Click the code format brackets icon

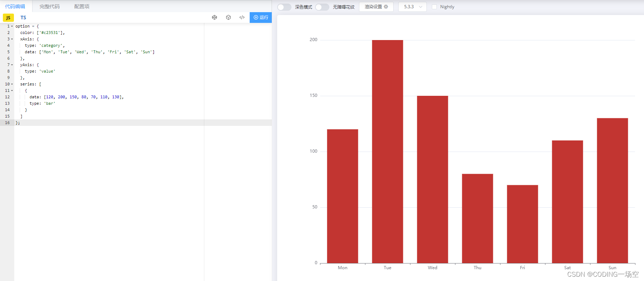[242, 17]
